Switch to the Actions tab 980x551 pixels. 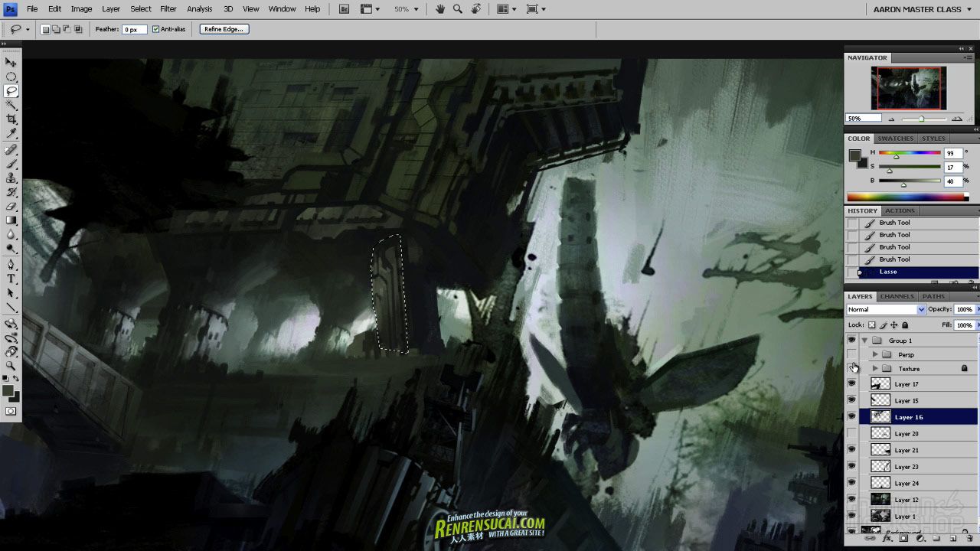(900, 210)
